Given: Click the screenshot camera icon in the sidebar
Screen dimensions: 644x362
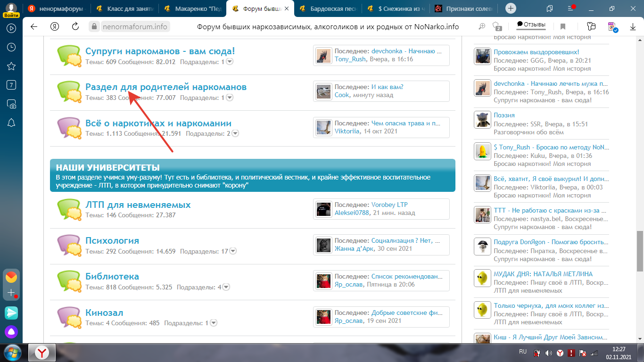Looking at the screenshot, I should click(11, 104).
